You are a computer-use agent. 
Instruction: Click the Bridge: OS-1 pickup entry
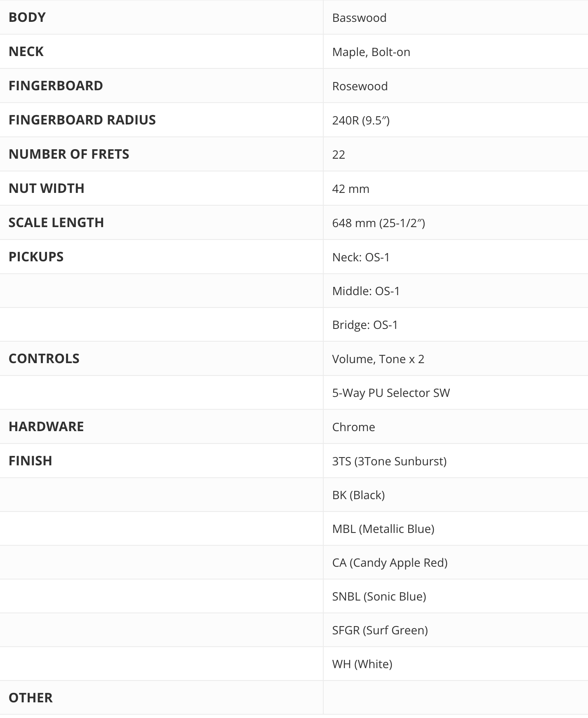pyautogui.click(x=365, y=325)
